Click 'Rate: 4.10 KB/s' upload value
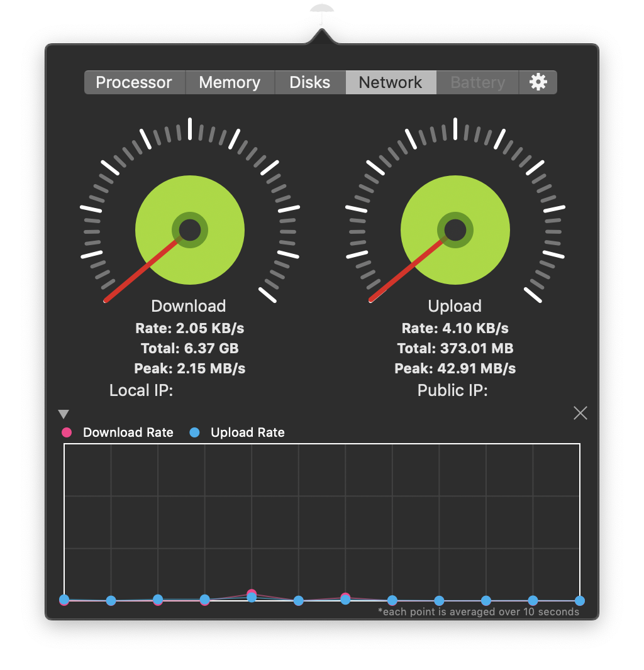Screen dimensions: 644x670 (x=455, y=328)
